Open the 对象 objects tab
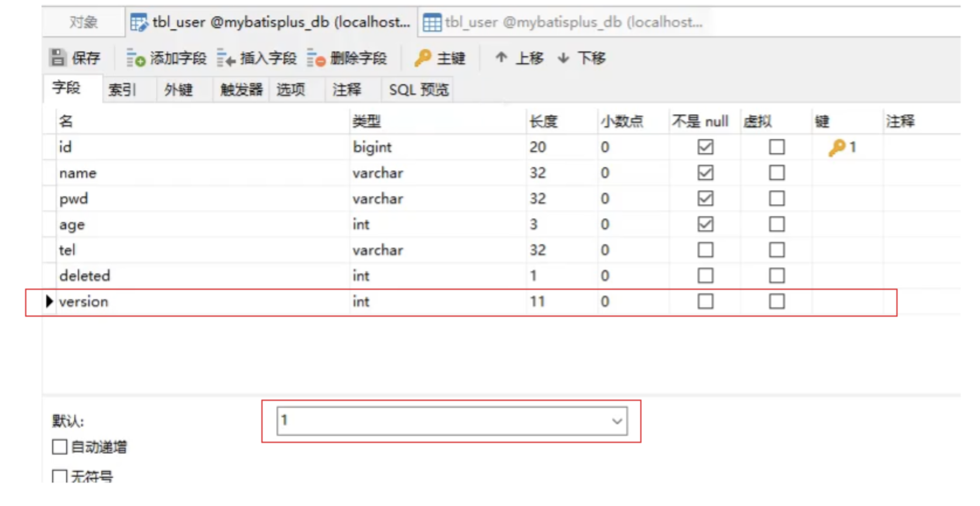 83,22
